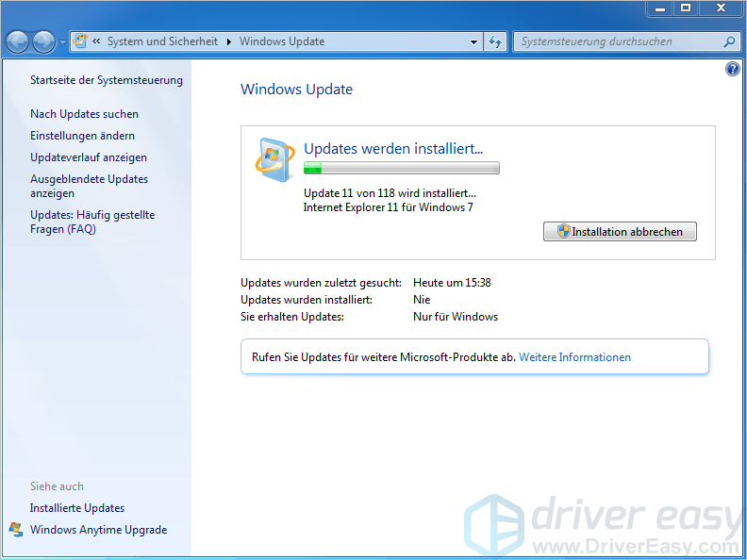747x560 pixels.
Task: Go back with the navigation arrow
Action: tap(18, 42)
